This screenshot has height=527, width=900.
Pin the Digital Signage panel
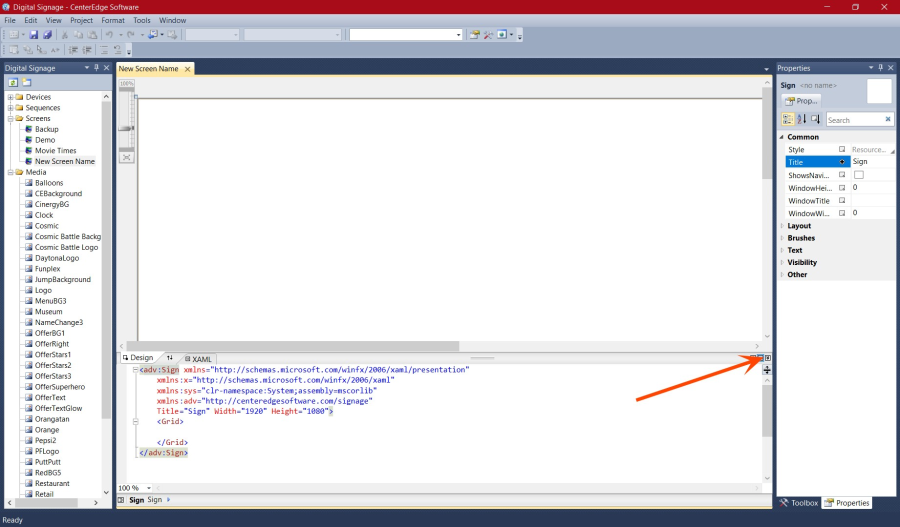tap(96, 68)
